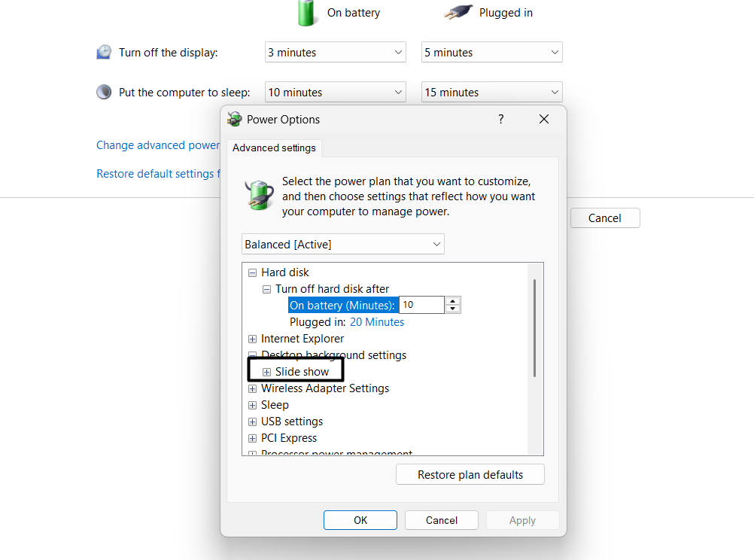Collapse Turn off hard disk after

266,290
